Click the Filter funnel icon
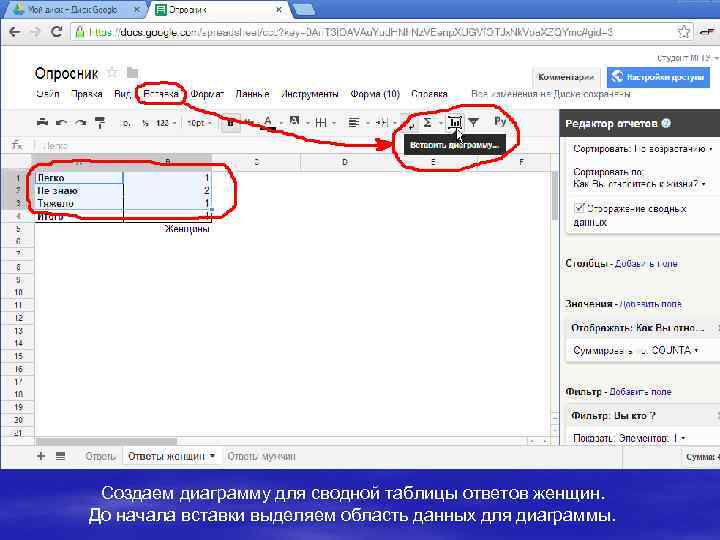Screen dimensions: 720x540 coord(473,123)
